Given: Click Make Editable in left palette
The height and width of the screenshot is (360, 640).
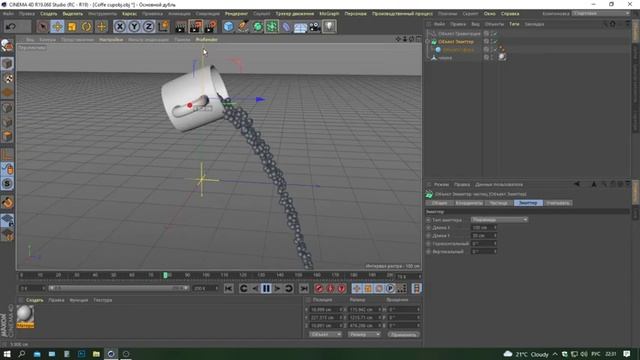Looking at the screenshot, I should coord(7,46).
